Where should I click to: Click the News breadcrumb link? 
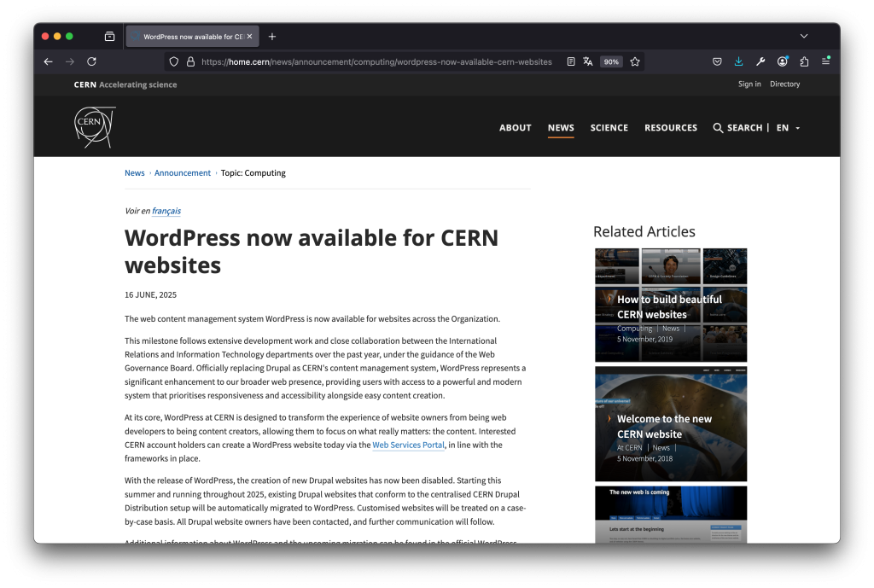tap(134, 173)
